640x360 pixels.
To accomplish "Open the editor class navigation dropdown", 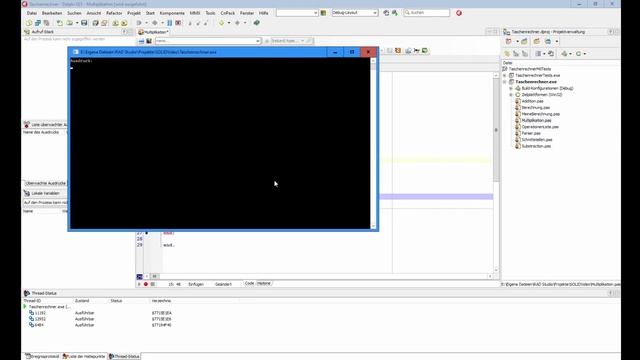I will (208, 41).
